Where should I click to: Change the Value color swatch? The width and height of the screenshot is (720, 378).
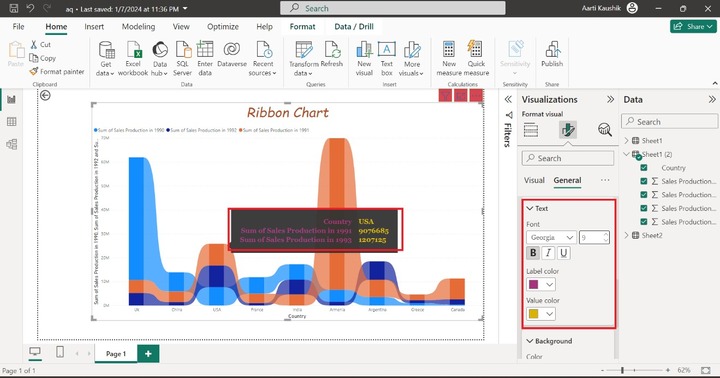[540, 314]
